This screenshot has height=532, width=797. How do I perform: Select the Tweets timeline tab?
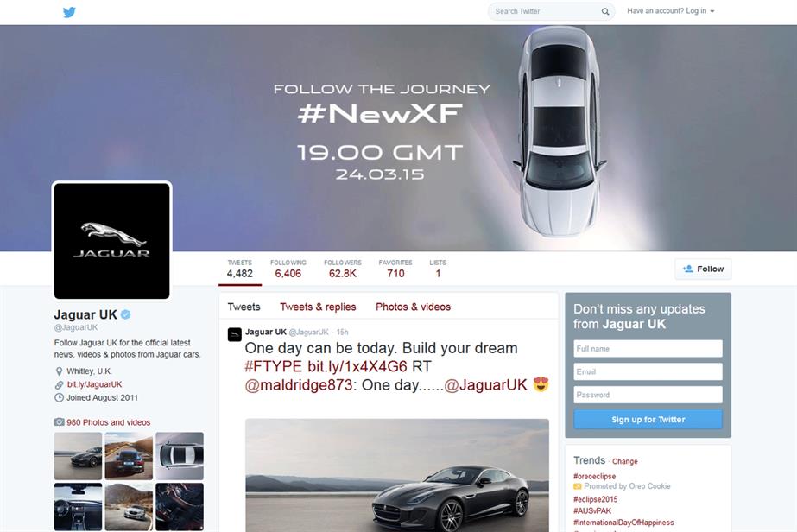click(244, 307)
